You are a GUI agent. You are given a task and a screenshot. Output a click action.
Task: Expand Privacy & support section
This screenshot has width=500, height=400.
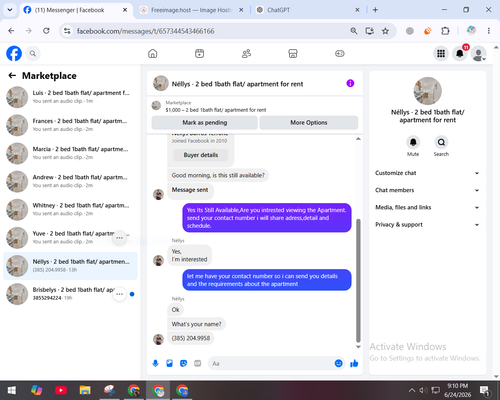(427, 225)
